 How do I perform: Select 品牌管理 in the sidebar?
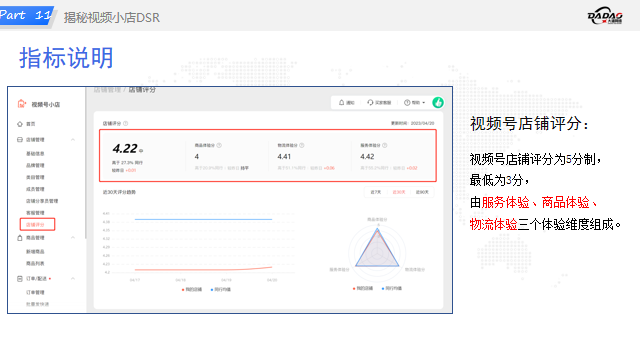[x=35, y=165]
